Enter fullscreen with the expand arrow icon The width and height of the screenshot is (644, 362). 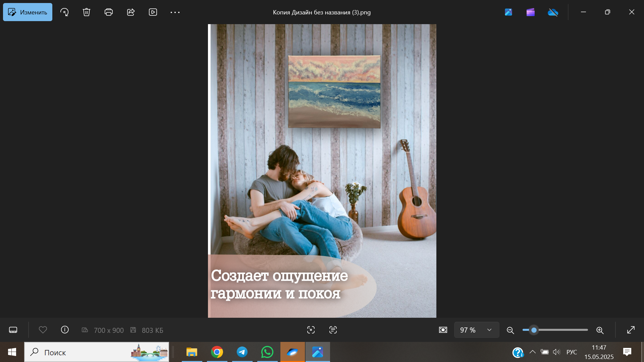pos(631,330)
